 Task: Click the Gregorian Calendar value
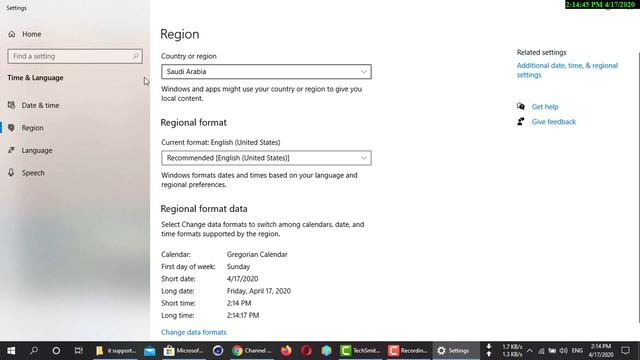point(257,254)
